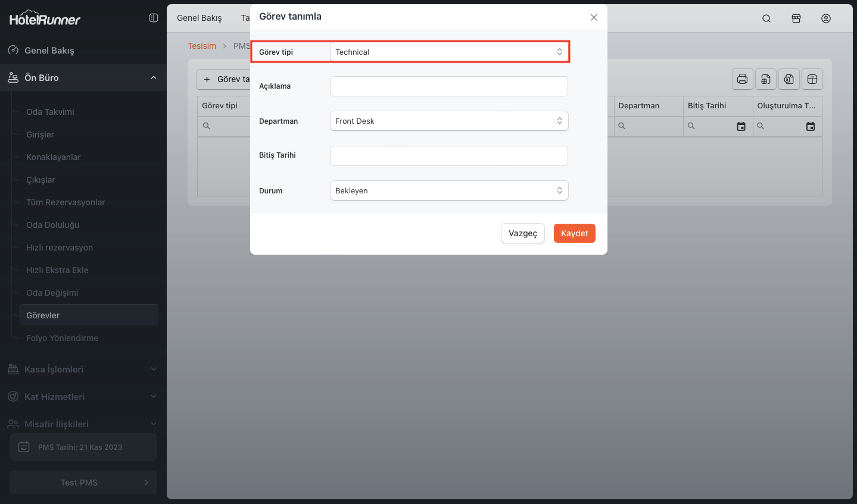Click the store icon in top bar
Viewport: 857px width, 504px height.
(796, 18)
